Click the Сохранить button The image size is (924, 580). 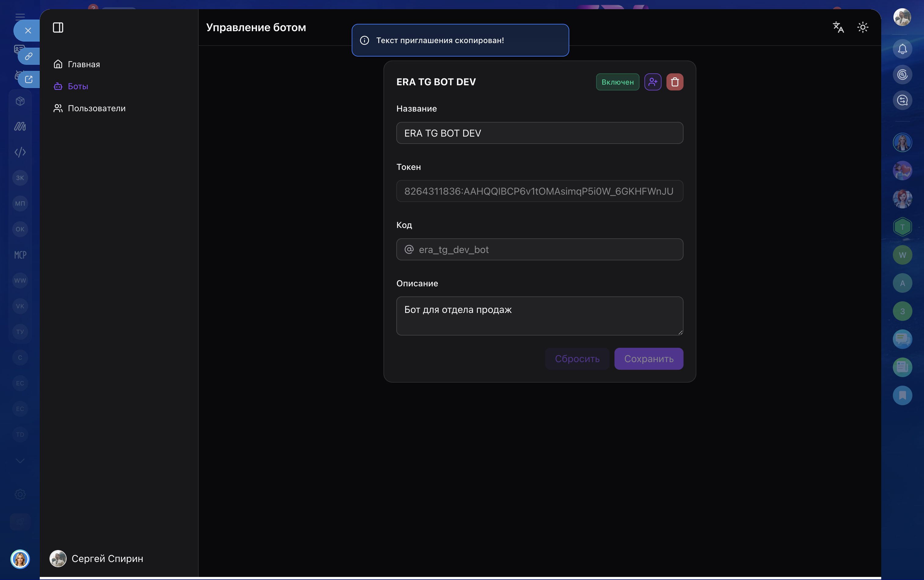pos(649,359)
